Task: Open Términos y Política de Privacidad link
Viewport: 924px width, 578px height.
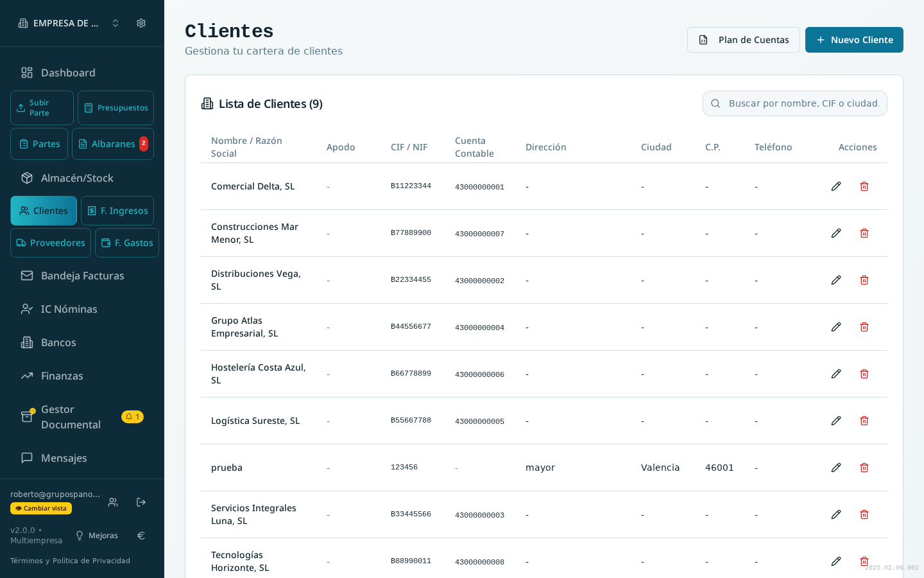Action: 71,561
